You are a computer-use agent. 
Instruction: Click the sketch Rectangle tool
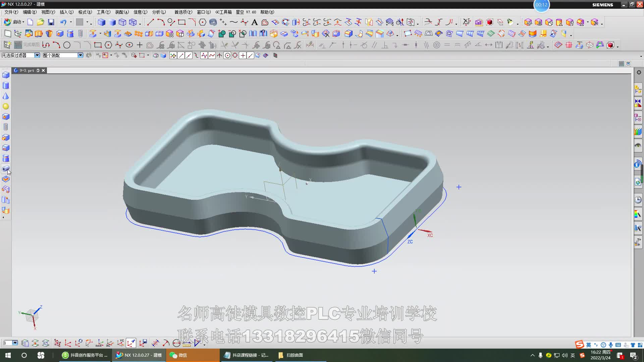click(x=98, y=45)
